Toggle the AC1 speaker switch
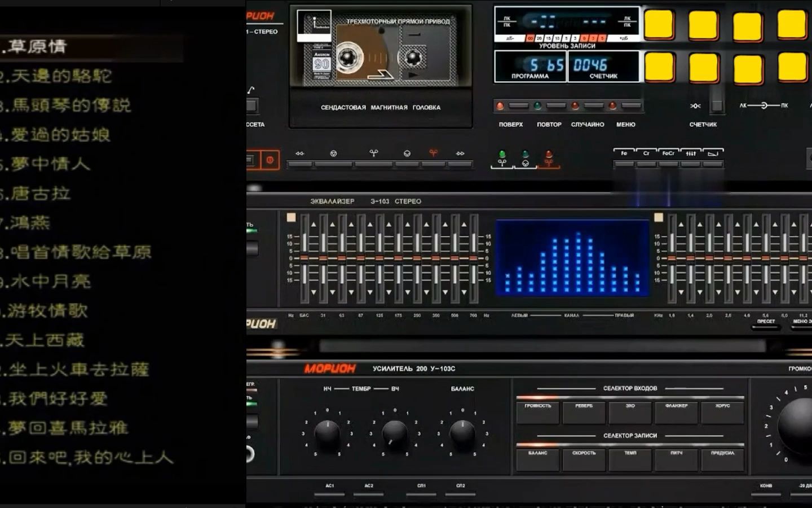Screen dimensions: 812x508 [x=330, y=494]
